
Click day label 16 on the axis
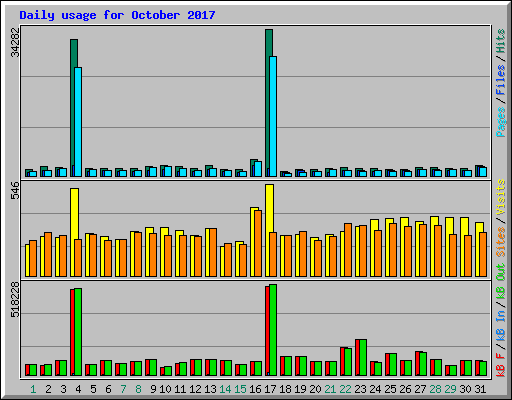(255, 389)
